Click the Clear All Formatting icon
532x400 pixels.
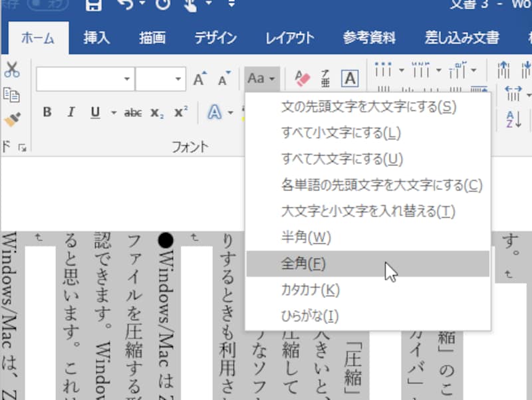pos(304,77)
